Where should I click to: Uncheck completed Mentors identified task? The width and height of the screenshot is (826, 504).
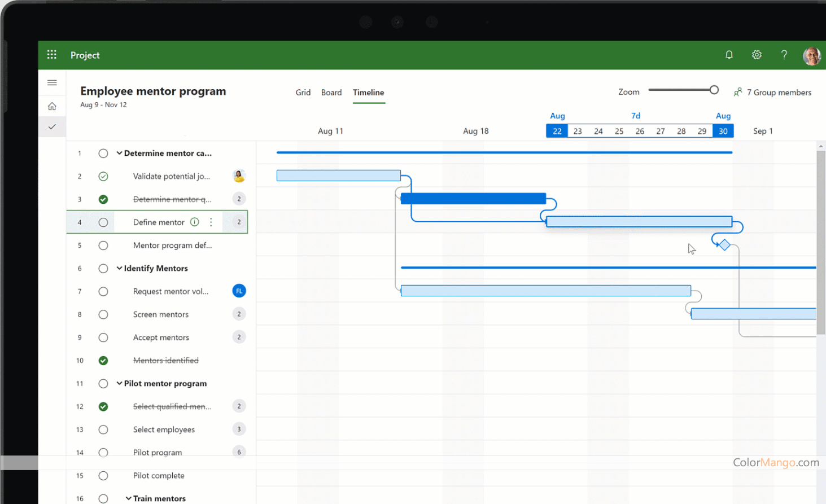point(103,361)
